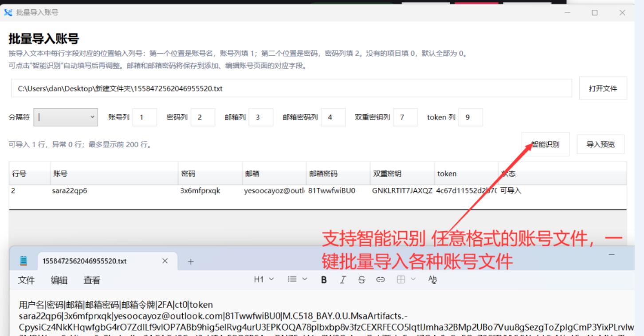Click the 邮箱列 number field
The image size is (644, 336).
pyautogui.click(x=261, y=118)
